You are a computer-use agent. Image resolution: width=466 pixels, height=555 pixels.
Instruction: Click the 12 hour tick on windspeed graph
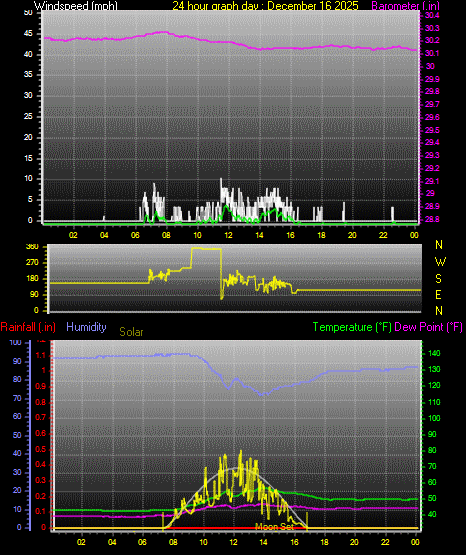[228, 235]
